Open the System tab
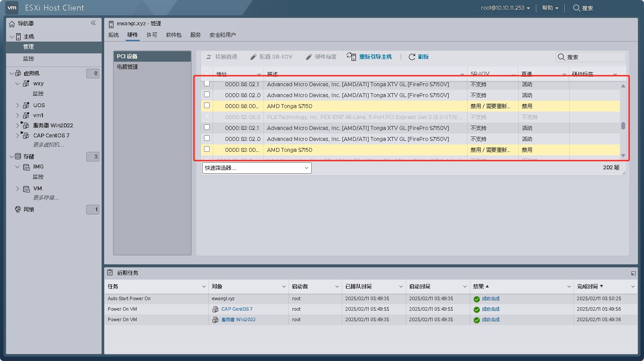The height and width of the screenshot is (361, 644). pos(113,35)
